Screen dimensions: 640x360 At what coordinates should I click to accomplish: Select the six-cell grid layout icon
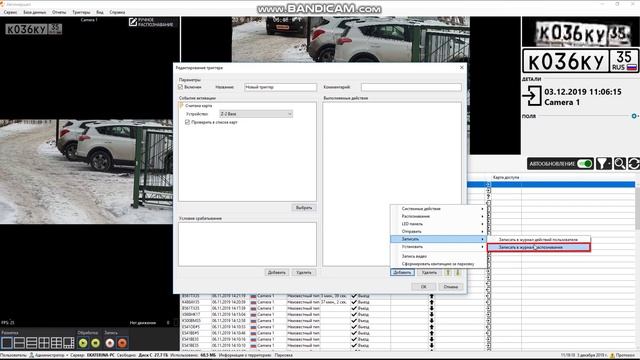[56, 343]
